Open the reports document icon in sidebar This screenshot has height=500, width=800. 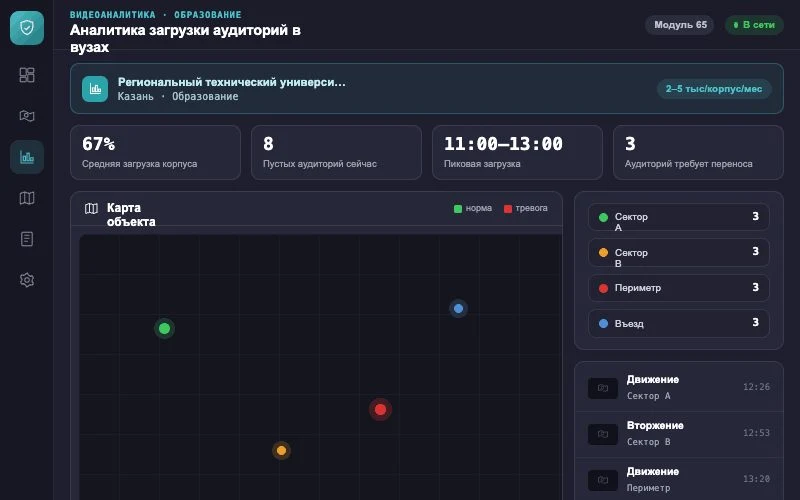point(27,239)
